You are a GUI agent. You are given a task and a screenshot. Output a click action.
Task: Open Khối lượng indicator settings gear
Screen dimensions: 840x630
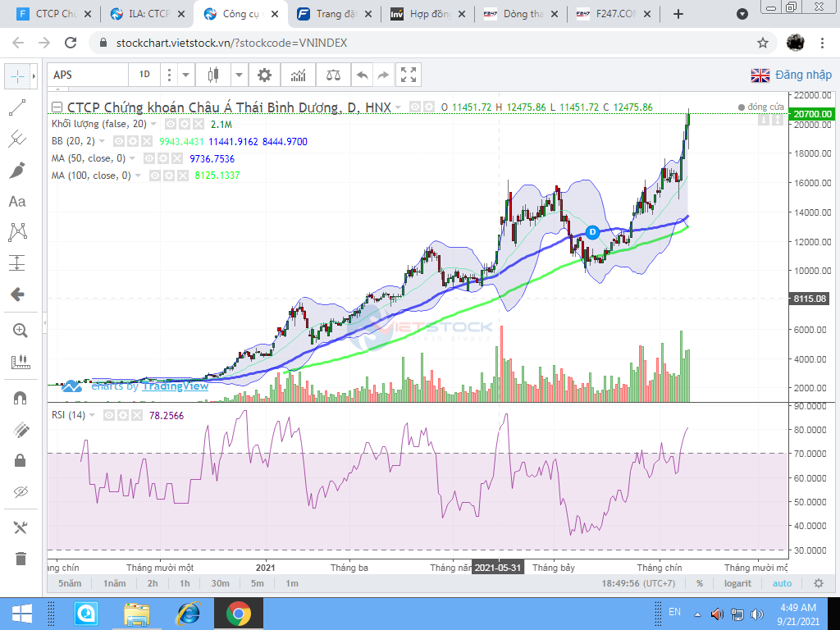(x=185, y=125)
